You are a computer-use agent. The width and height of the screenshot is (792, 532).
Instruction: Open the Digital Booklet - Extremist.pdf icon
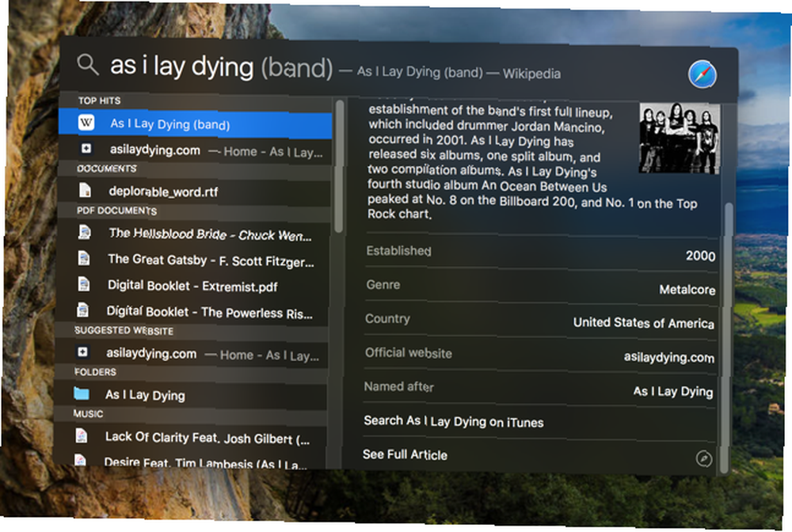83,283
